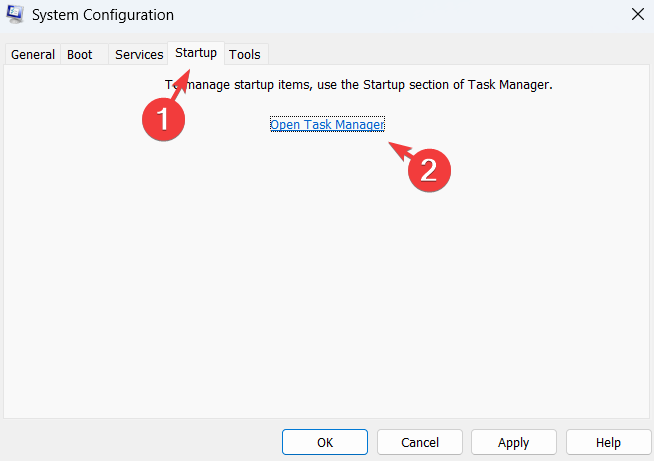Click the red circle badge numbered 2
The height and width of the screenshot is (461, 654).
(428, 169)
